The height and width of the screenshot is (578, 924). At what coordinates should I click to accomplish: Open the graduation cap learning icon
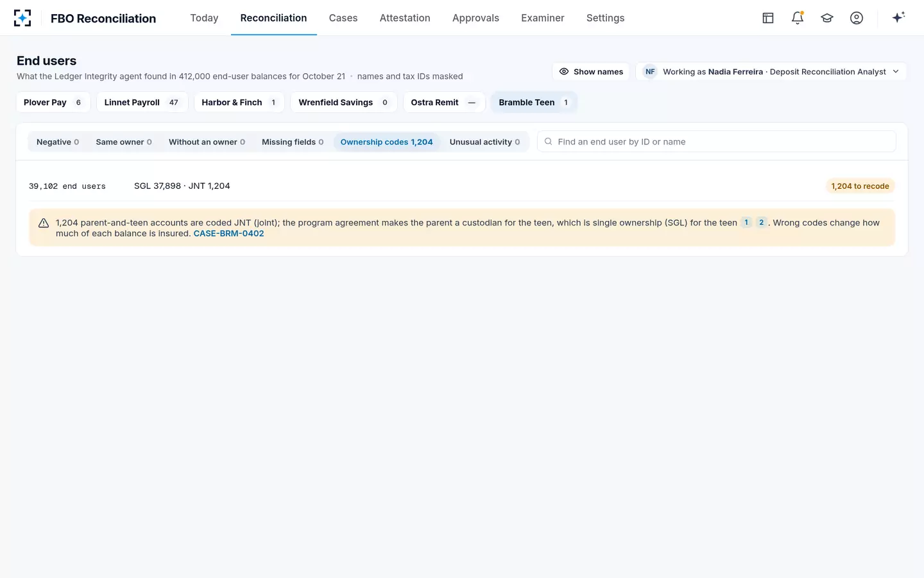coord(827,18)
